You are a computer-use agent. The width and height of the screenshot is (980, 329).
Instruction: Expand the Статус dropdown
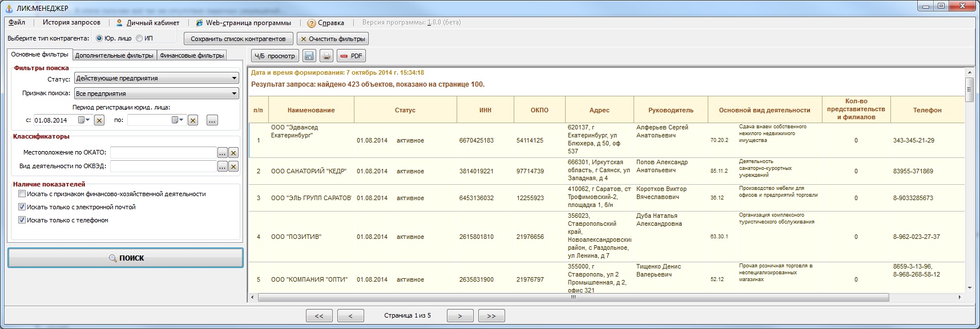pyautogui.click(x=234, y=78)
